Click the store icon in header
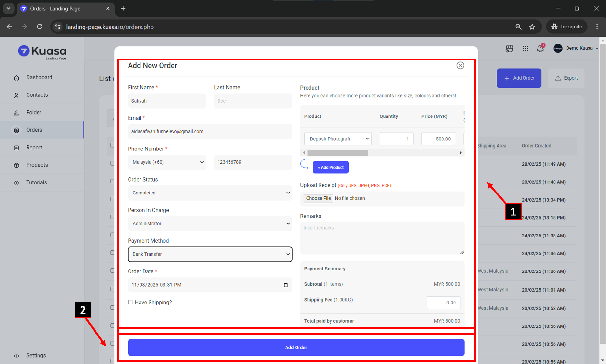Image resolution: width=606 pixels, height=364 pixels. pos(509,49)
